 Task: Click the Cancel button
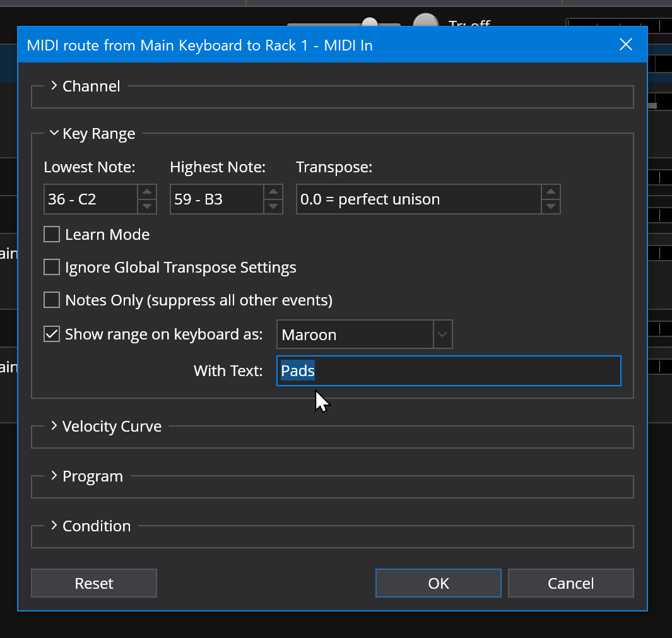[x=571, y=583]
